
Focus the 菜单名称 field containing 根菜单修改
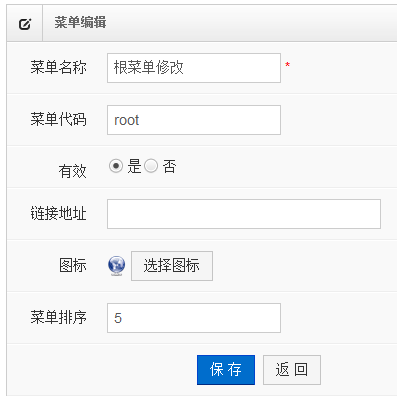(x=194, y=68)
